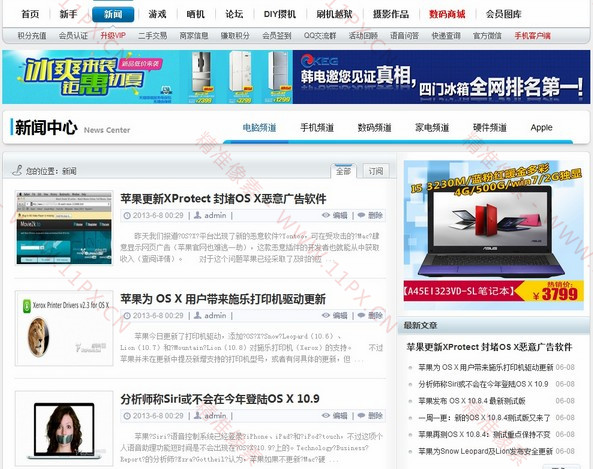The width and height of the screenshot is (593, 469).
Task: Select the 订阅 subscribe tab
Action: coord(376,171)
